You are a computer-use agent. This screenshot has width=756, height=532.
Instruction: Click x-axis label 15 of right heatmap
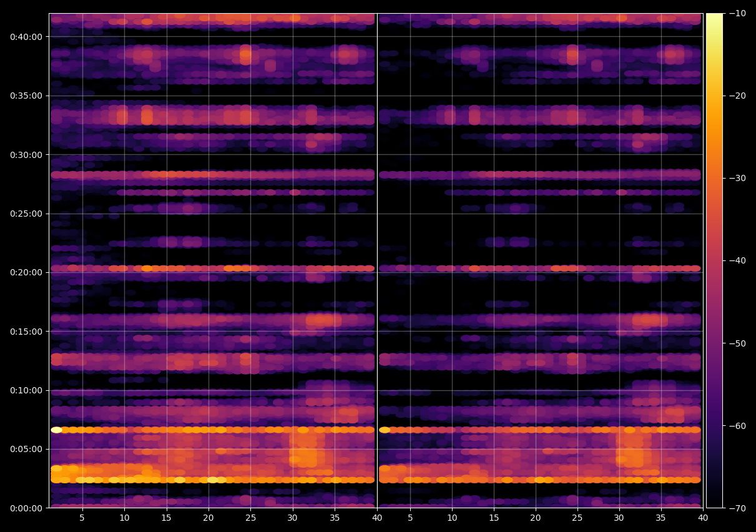[494, 518]
